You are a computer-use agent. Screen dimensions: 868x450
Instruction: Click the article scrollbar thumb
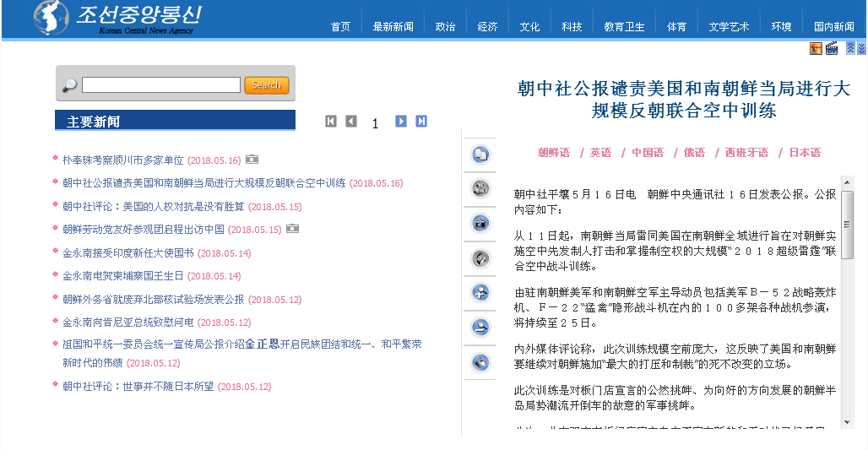[847, 225]
